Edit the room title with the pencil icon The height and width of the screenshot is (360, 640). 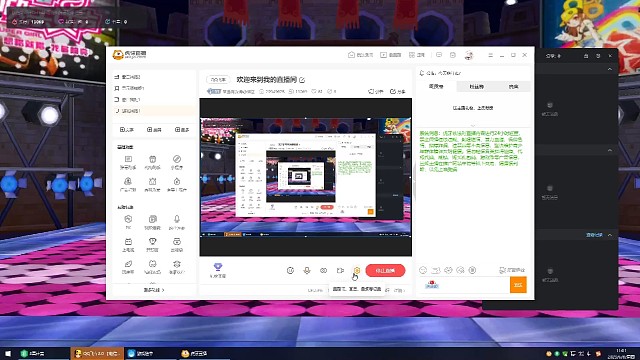click(302, 80)
